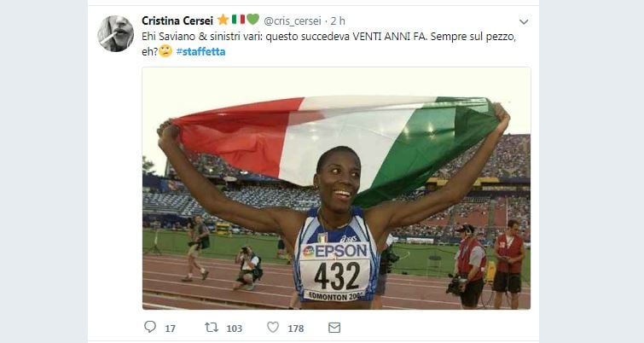The height and width of the screenshot is (343, 644).
Task: Retweet using the retweet arrows icon
Action: coord(212,327)
